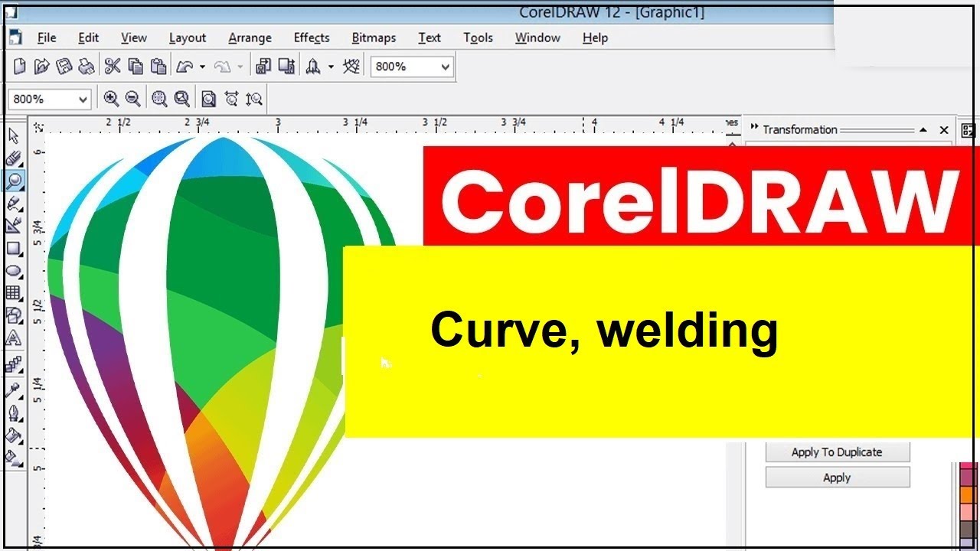This screenshot has height=551, width=980.
Task: Open the File menu
Action: [x=47, y=37]
